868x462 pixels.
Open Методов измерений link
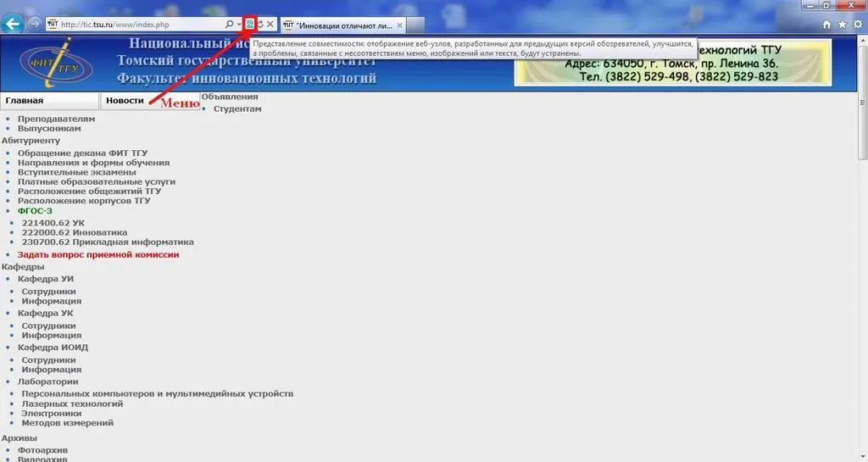68,423
